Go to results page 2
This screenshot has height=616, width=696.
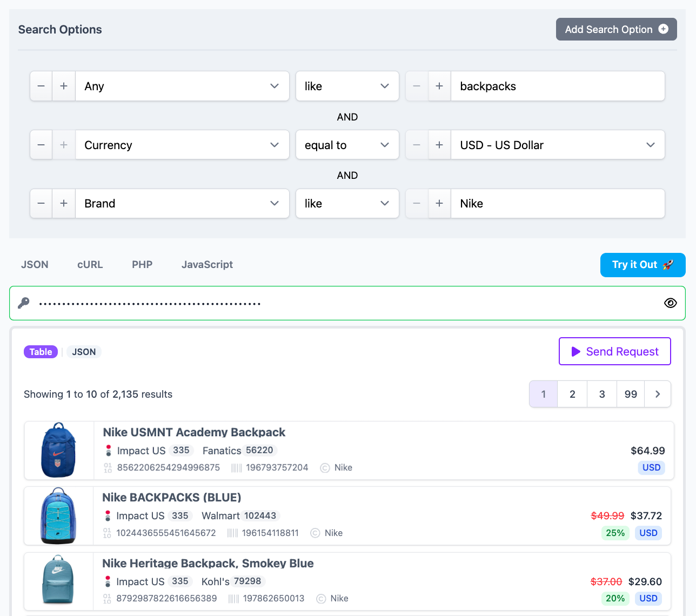point(572,394)
